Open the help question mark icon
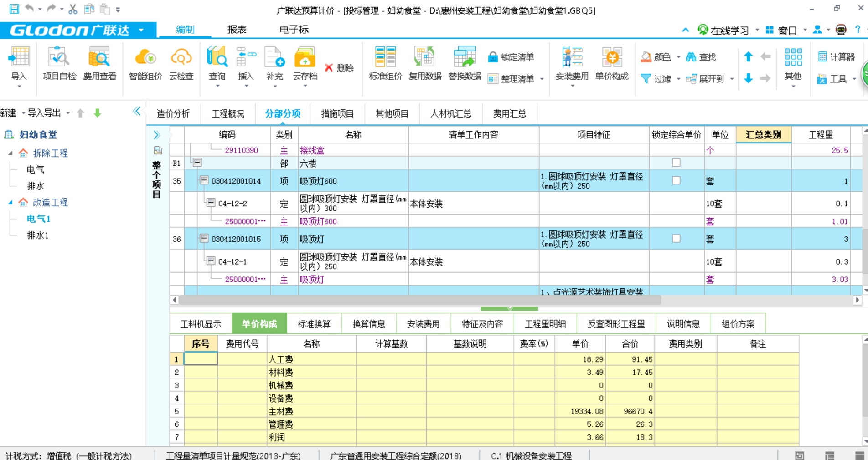Image resolution: width=868 pixels, height=460 pixels. point(858,30)
